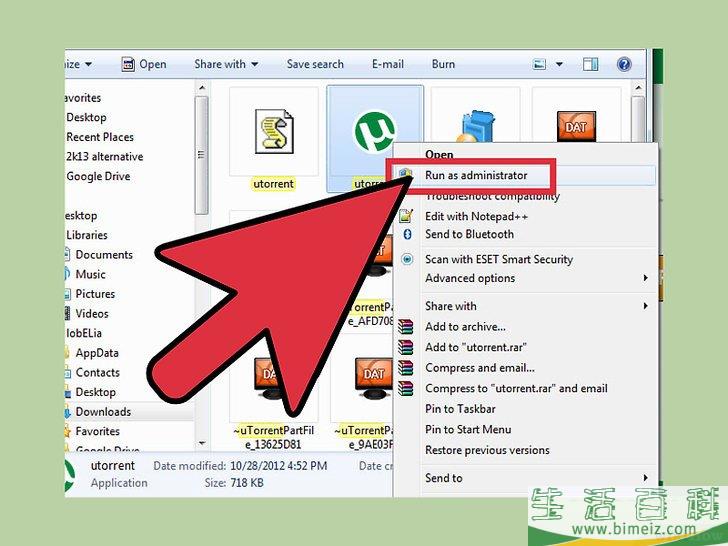The height and width of the screenshot is (546, 728).
Task: Choose Send to Bluetooth
Action: coord(469,234)
